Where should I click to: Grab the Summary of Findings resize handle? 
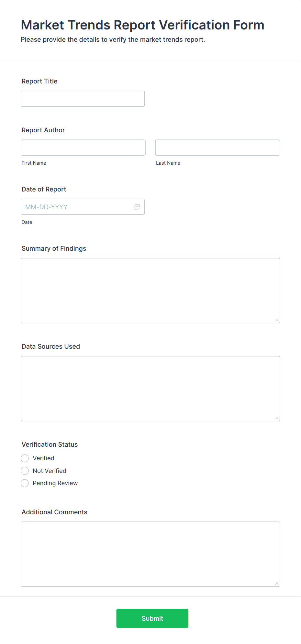(277, 320)
